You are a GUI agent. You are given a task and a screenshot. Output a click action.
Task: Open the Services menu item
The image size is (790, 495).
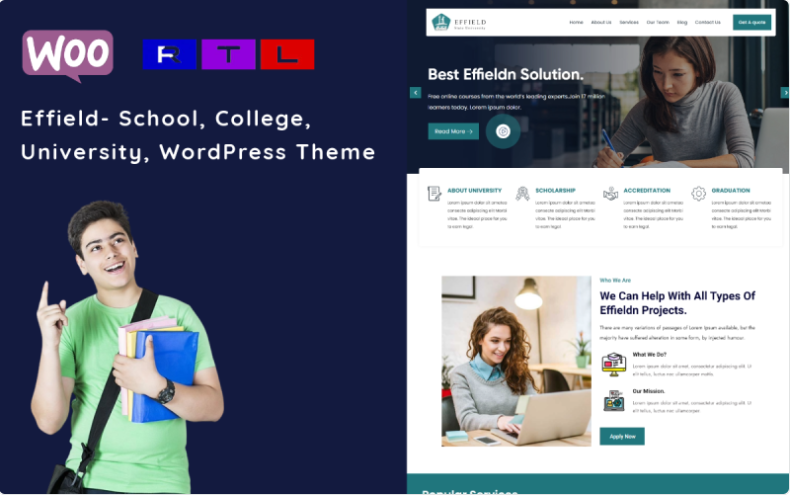click(629, 22)
